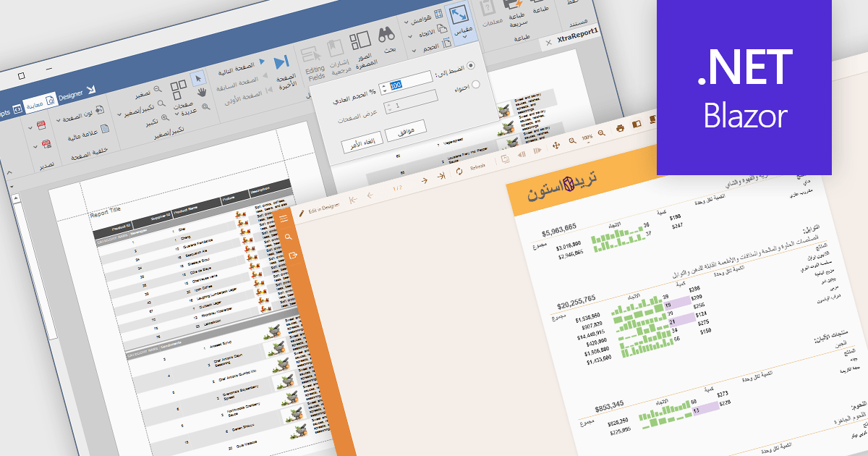Select the XtraReport1 document tab

[577, 35]
